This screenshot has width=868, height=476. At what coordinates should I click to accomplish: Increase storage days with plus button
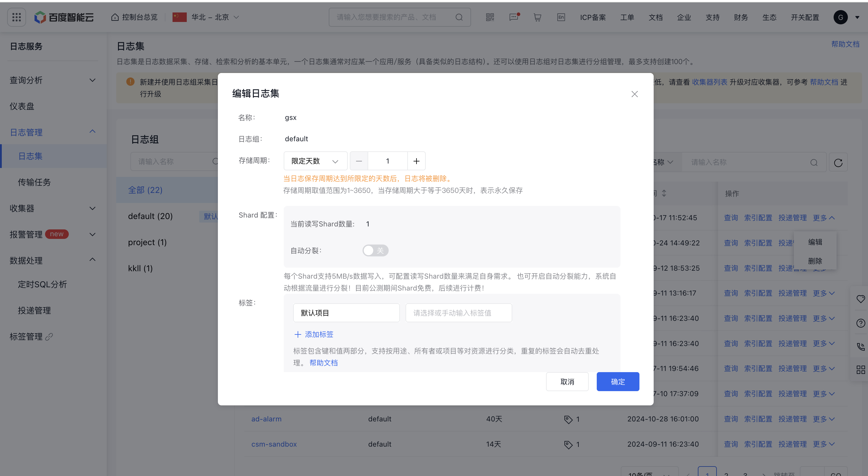[x=417, y=161]
